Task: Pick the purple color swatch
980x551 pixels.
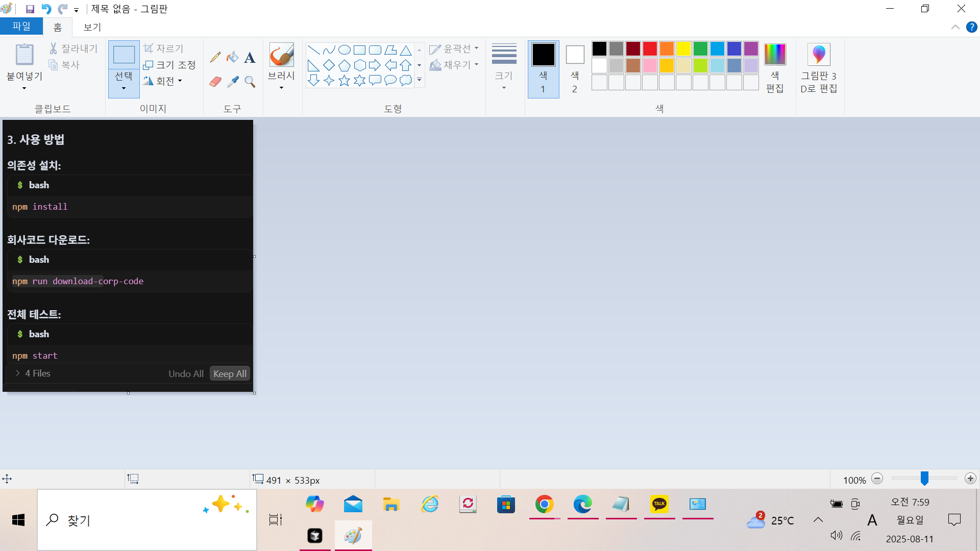Action: tap(751, 49)
